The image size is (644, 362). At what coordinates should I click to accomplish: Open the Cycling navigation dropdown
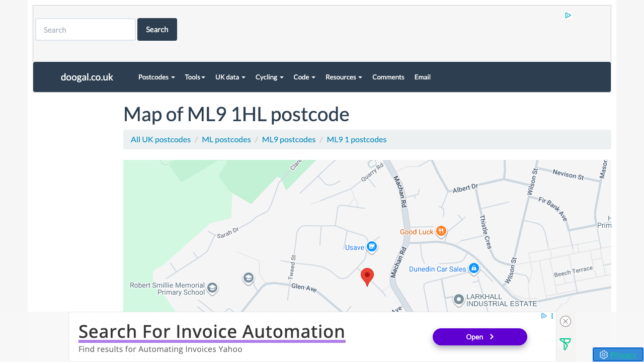pos(269,77)
